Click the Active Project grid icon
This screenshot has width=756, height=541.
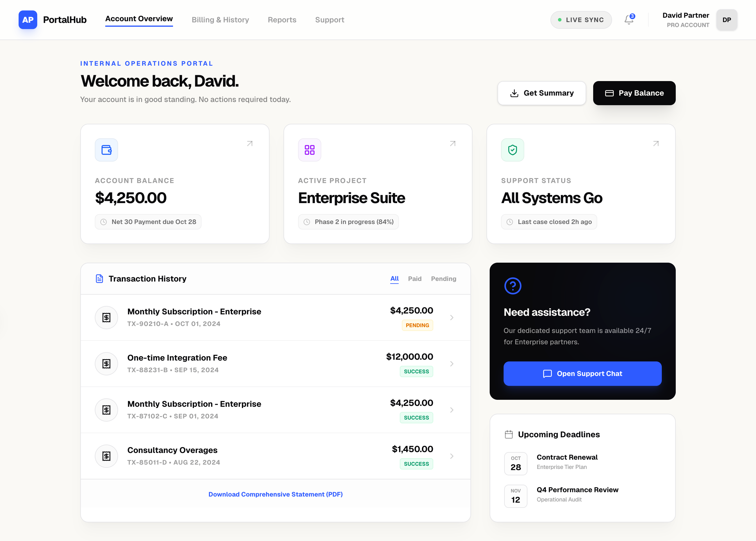[309, 150]
